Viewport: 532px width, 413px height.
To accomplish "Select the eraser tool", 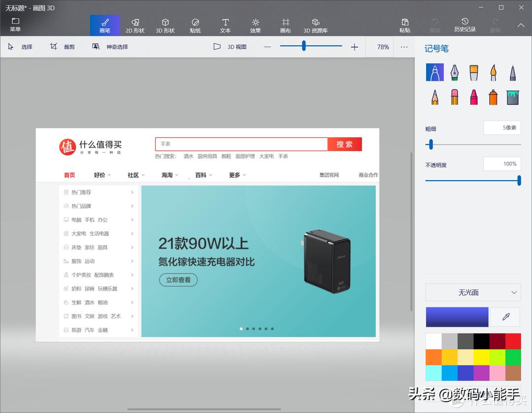I will [454, 97].
